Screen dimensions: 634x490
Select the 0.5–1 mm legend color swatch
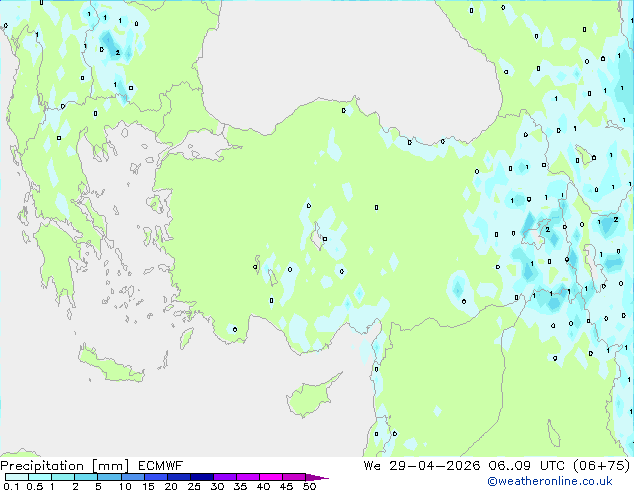click(40, 477)
